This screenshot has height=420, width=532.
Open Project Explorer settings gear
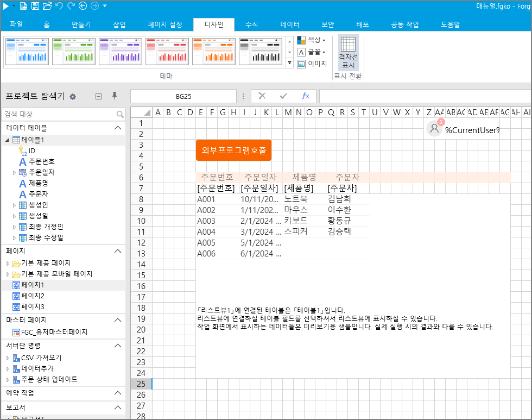[x=73, y=97]
